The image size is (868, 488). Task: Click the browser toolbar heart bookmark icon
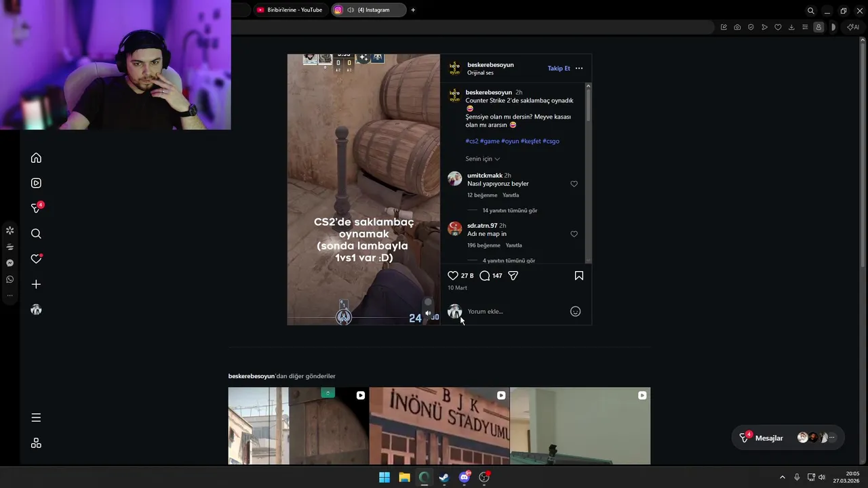778,27
